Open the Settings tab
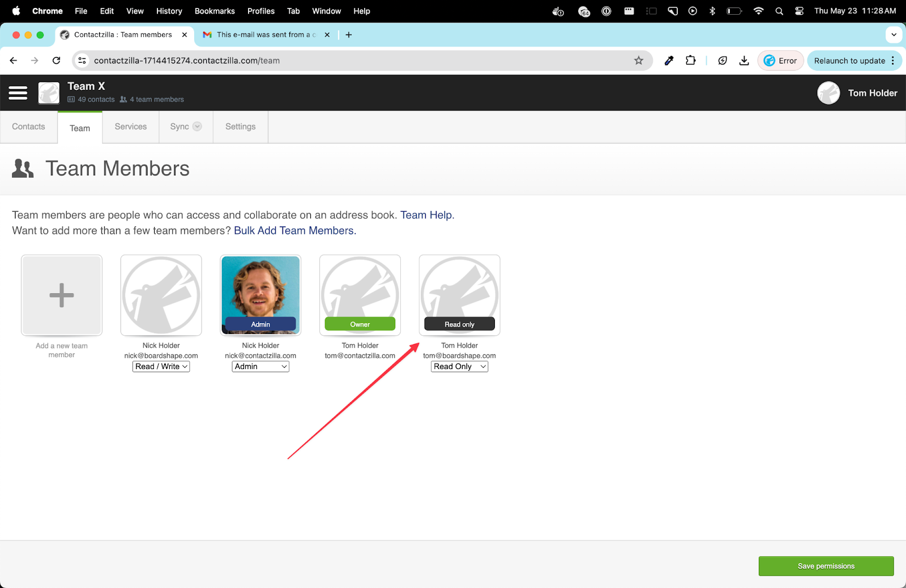The height and width of the screenshot is (588, 906). (x=241, y=127)
